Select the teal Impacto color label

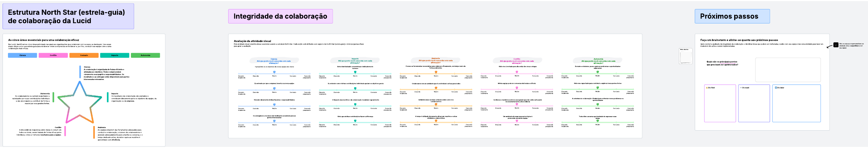(x=115, y=55)
